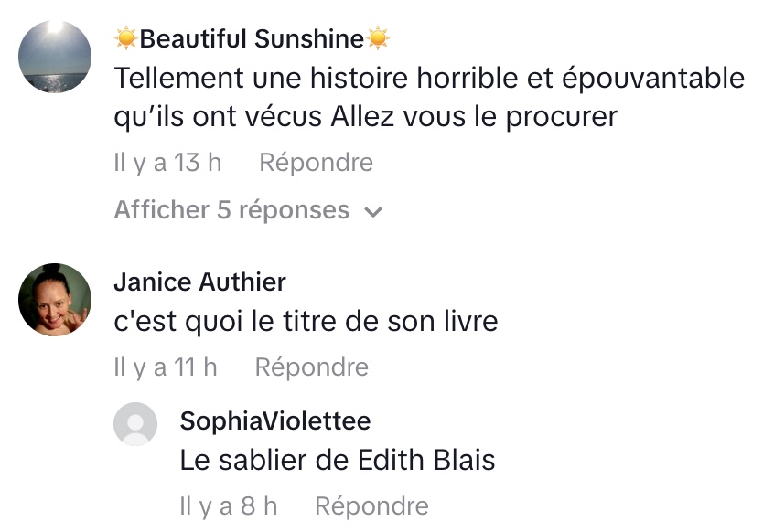The image size is (774, 532).
Task: Open SophiaViolettee's default grey avatar
Action: (135, 424)
